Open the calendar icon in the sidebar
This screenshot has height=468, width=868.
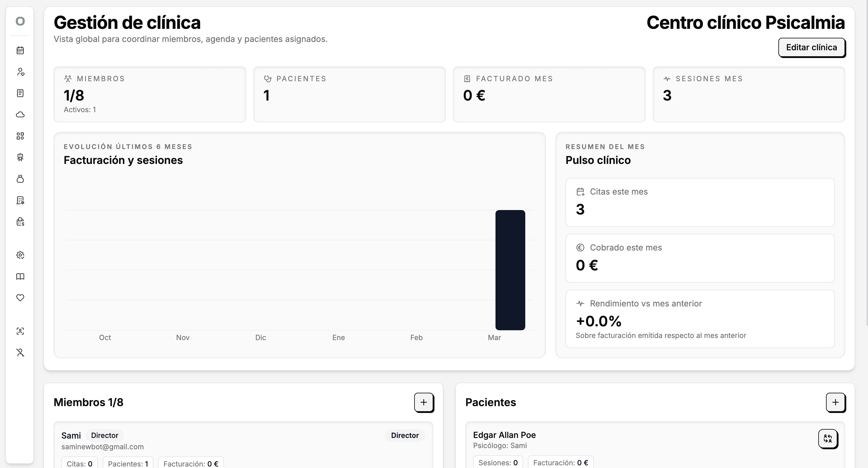coord(20,51)
